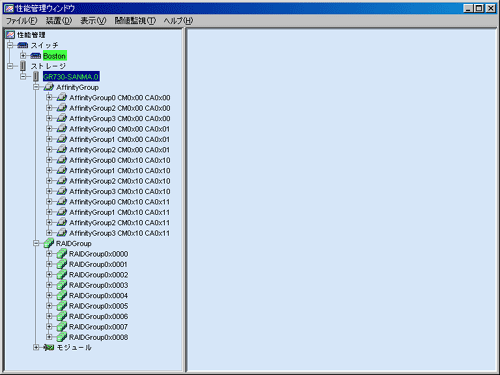The height and width of the screenshot is (375, 500).
Task: Collapse the スイッチ tree node
Action: click(10, 45)
